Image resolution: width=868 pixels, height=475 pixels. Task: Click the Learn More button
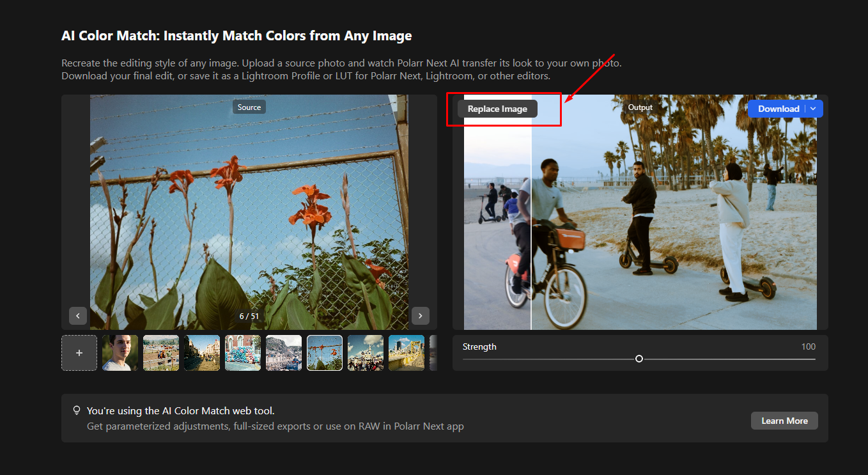[x=784, y=420]
